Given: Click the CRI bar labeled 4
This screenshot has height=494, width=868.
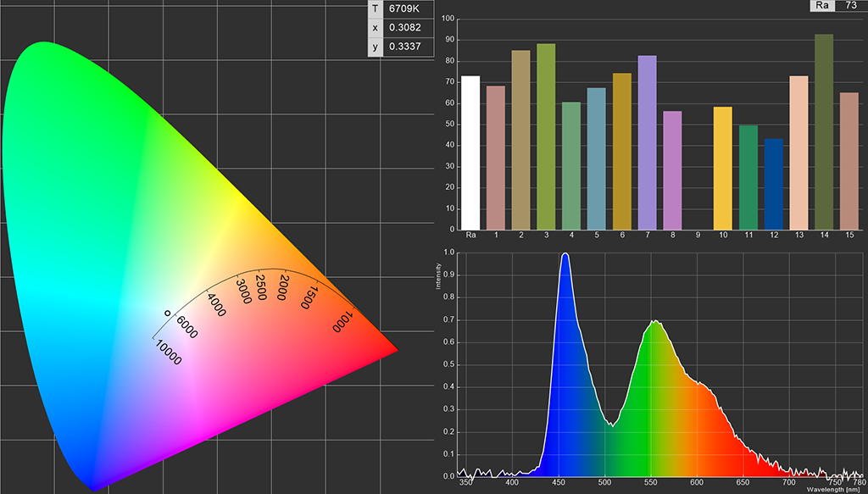Looking at the screenshot, I should pos(571,166).
